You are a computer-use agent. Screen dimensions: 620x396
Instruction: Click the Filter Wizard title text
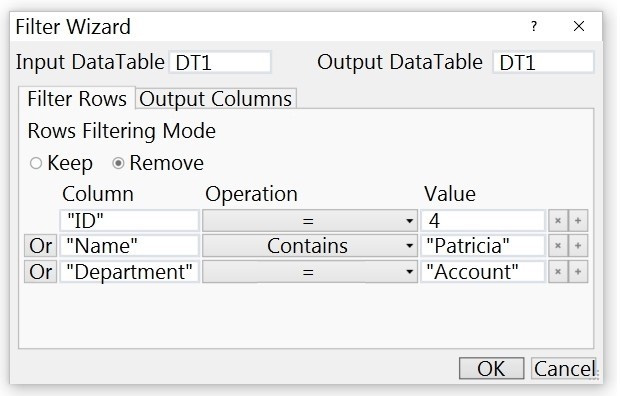point(73,27)
